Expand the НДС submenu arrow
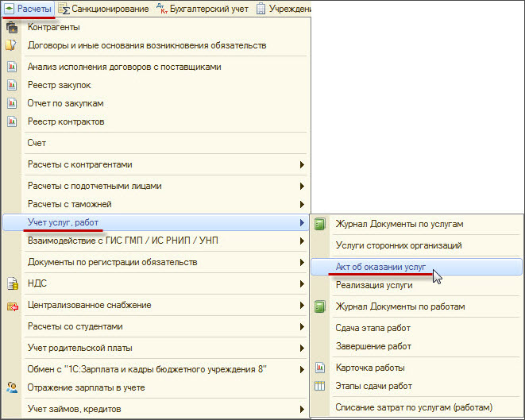The image size is (525, 420). [x=302, y=283]
